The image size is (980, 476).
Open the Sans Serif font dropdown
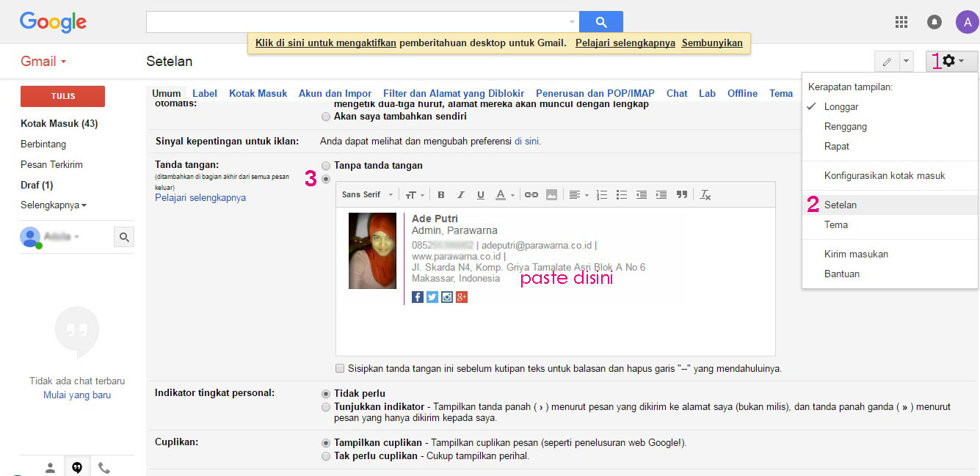368,194
